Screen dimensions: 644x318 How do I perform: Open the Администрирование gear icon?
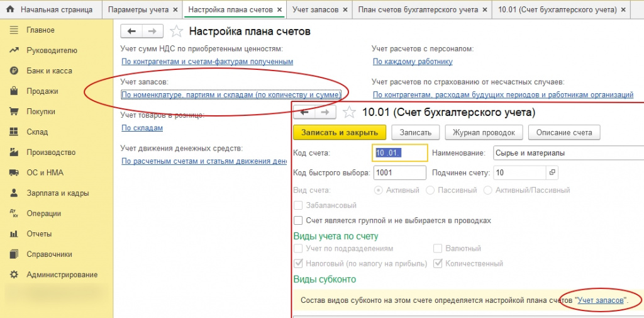pyautogui.click(x=14, y=275)
